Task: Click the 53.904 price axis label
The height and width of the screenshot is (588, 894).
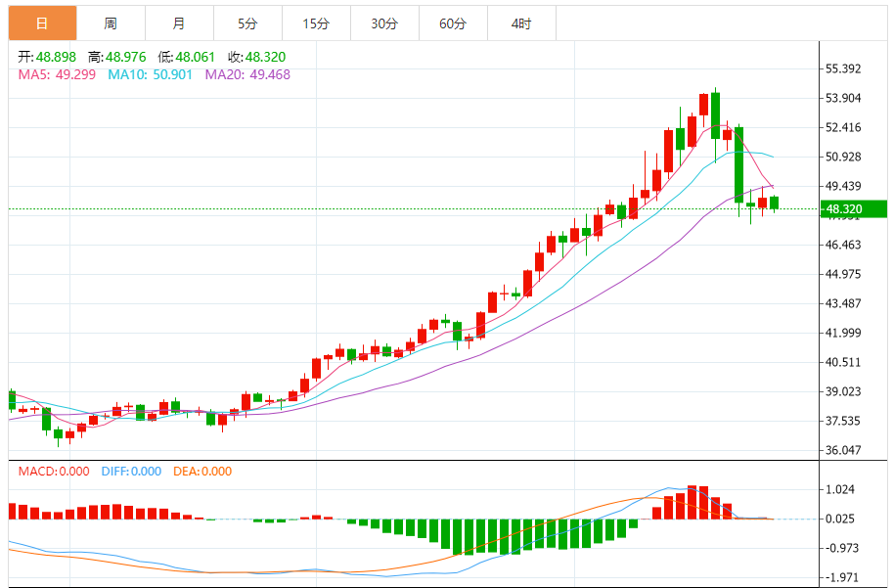Action: (x=843, y=98)
